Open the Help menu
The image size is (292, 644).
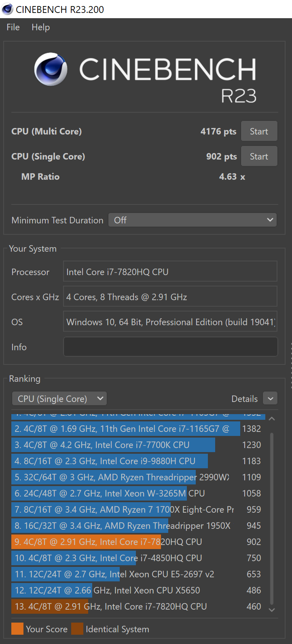41,27
